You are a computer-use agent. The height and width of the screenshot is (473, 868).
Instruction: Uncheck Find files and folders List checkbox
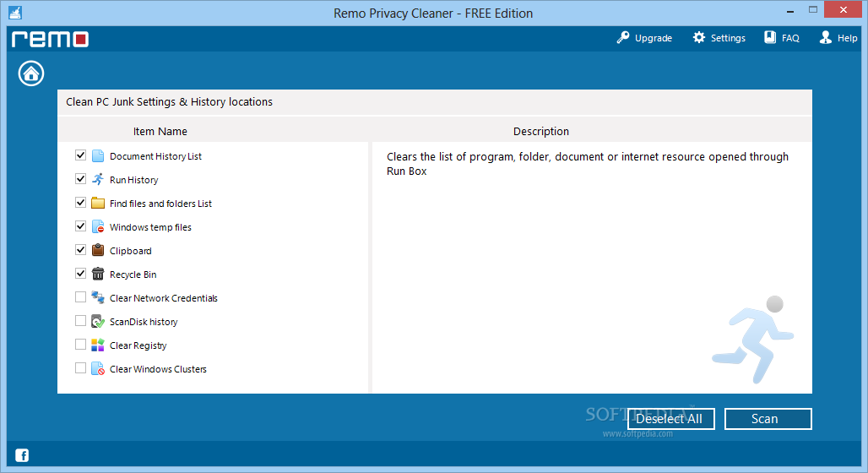80,202
